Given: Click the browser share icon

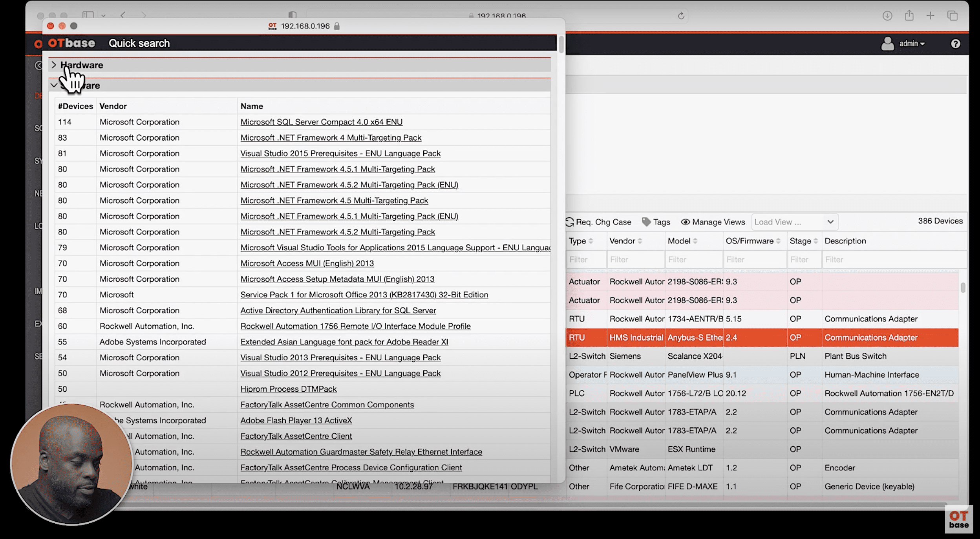Looking at the screenshot, I should coord(909,16).
